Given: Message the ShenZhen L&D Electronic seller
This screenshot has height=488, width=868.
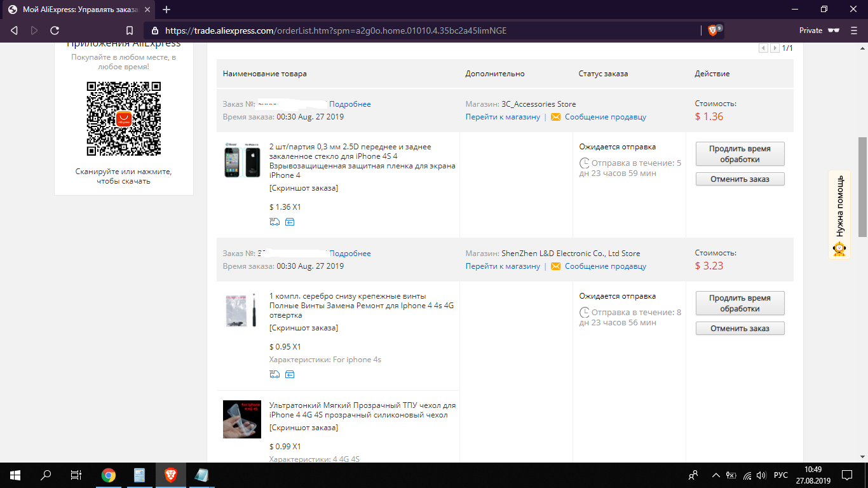Looking at the screenshot, I should pos(606,266).
